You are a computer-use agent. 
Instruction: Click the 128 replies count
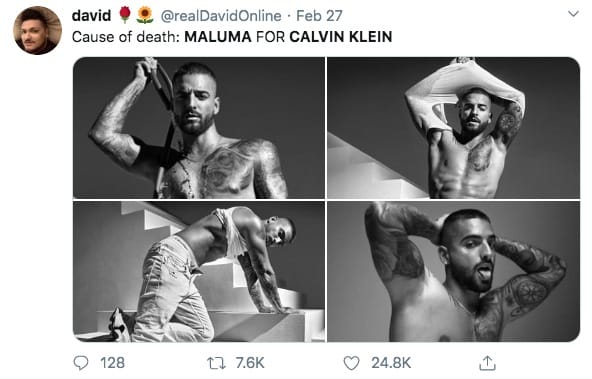pos(112,363)
